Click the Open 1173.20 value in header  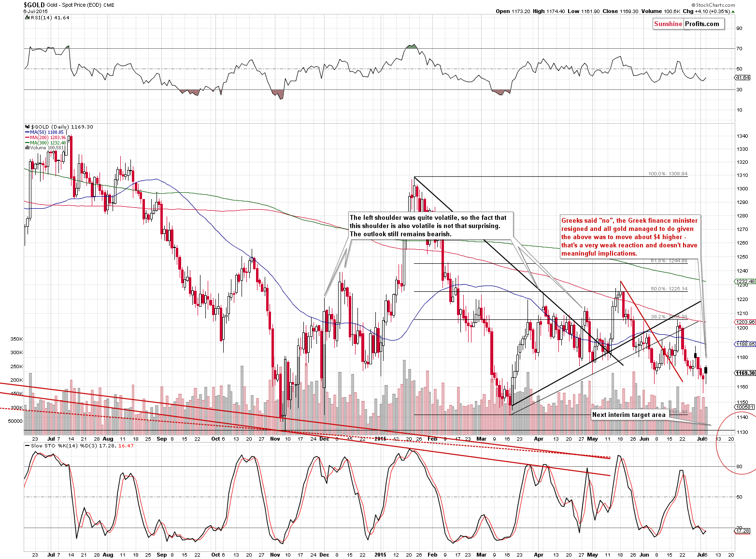click(513, 11)
